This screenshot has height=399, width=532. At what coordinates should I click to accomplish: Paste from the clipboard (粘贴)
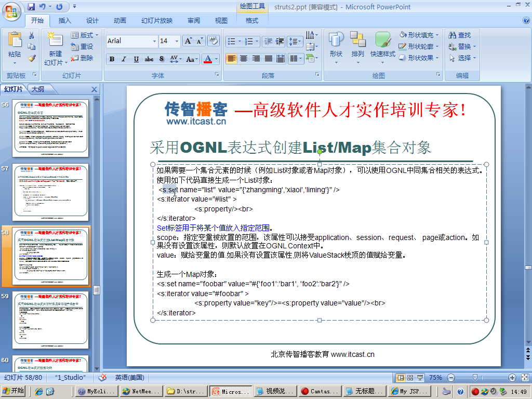(x=15, y=48)
